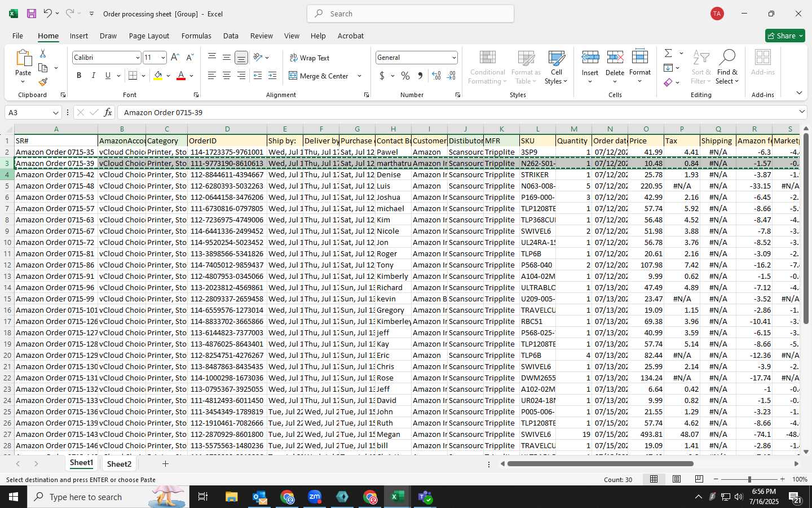Open the font name Calibri dropdown

137,58
